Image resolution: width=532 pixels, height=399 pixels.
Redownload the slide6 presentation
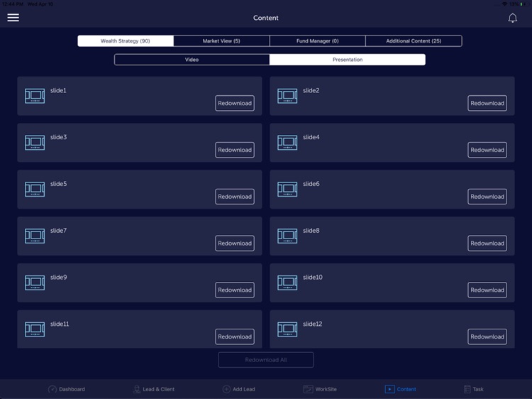pyautogui.click(x=487, y=197)
